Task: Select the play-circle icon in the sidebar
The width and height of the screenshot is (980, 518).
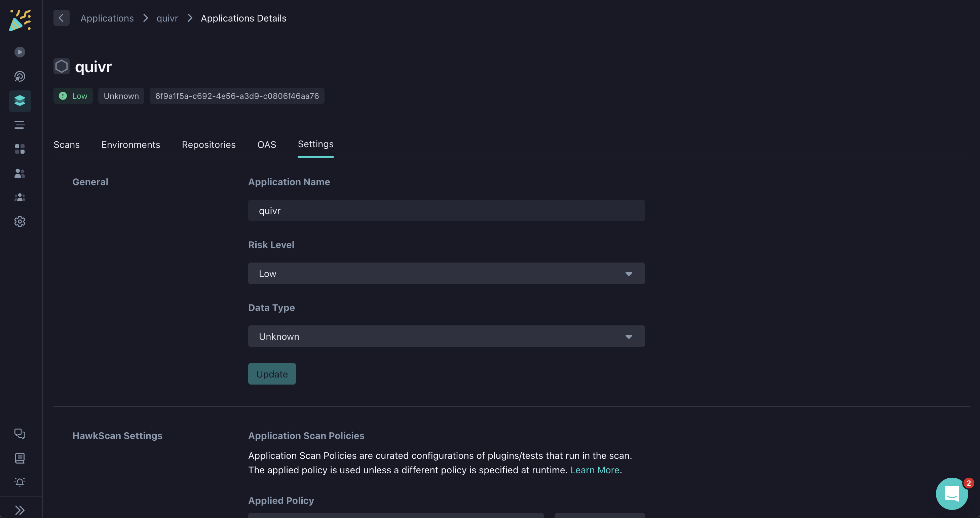Action: coord(20,52)
